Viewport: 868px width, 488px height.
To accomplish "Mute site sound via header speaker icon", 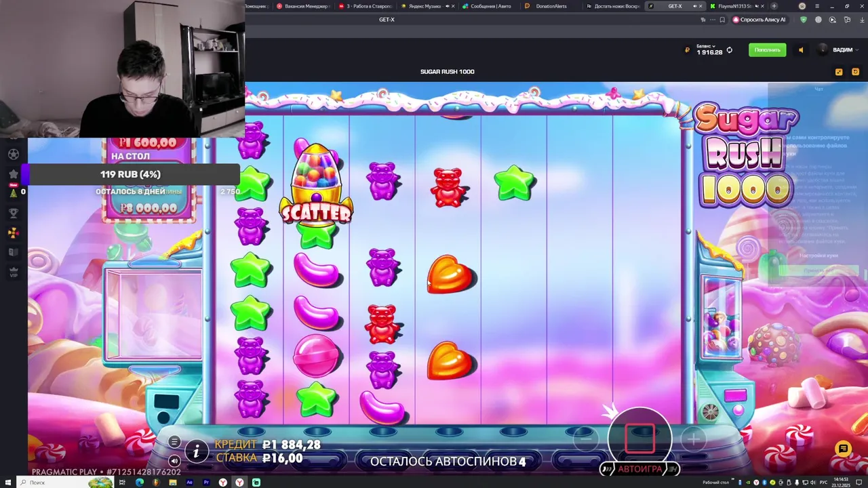I will pyautogui.click(x=801, y=49).
